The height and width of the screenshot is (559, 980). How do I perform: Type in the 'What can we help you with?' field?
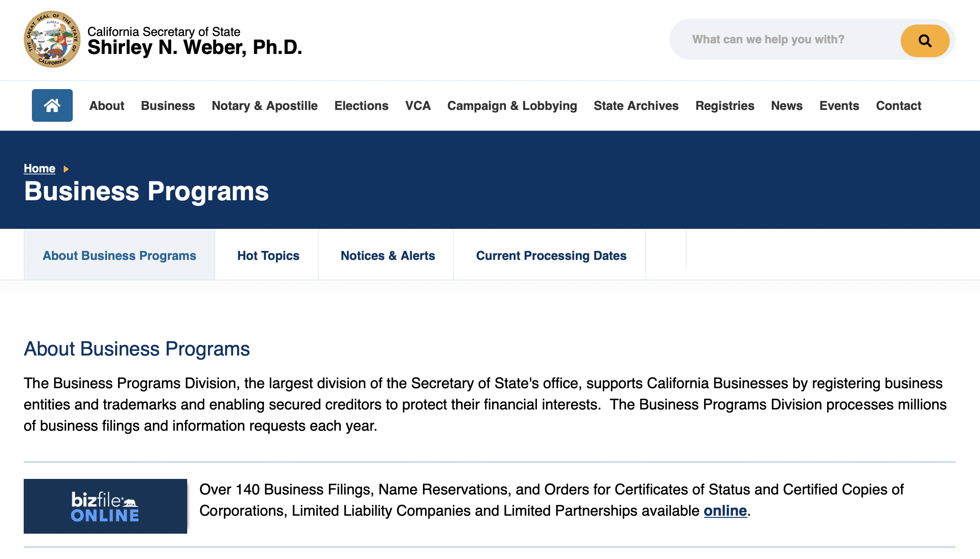point(785,40)
